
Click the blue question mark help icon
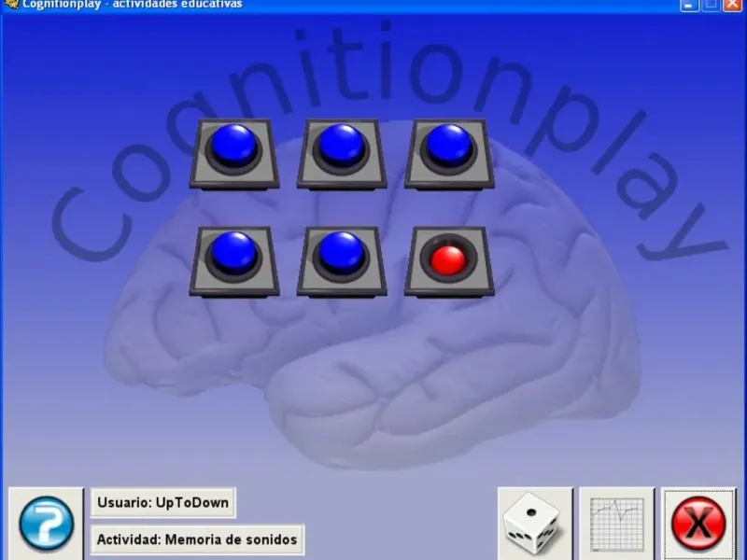(x=46, y=524)
